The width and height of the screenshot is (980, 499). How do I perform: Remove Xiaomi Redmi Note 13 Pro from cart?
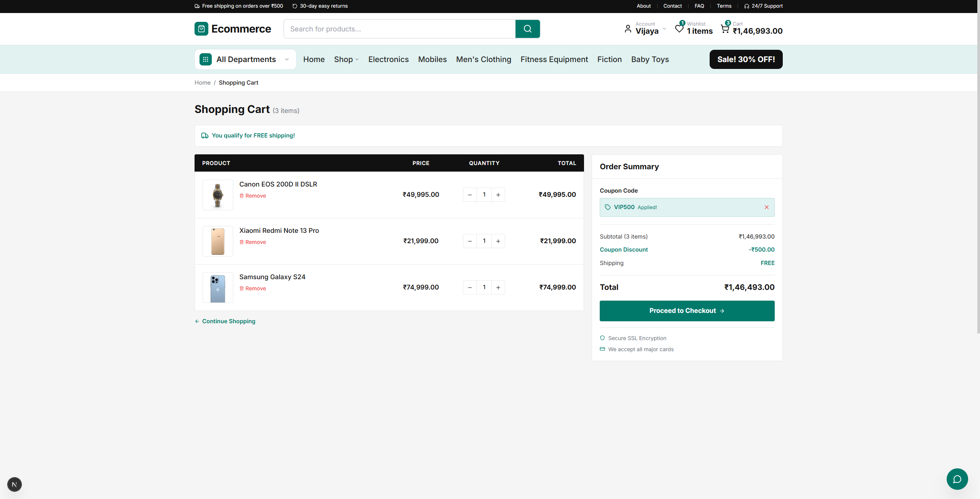coord(253,242)
